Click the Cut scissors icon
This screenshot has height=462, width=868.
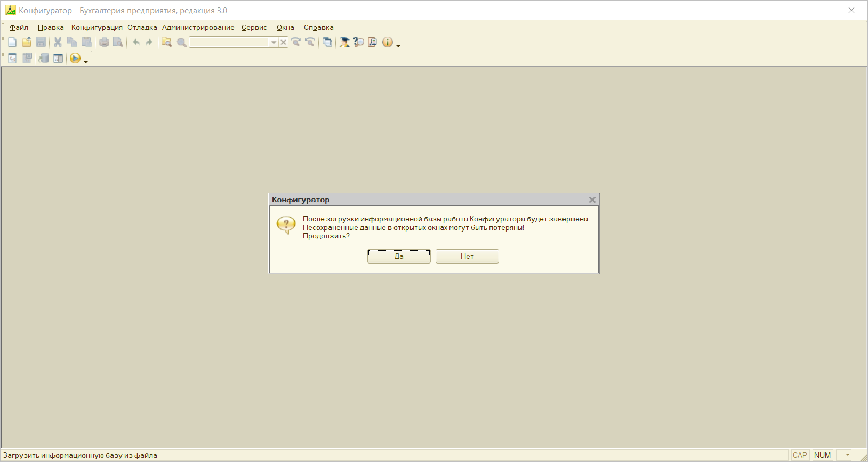click(58, 43)
